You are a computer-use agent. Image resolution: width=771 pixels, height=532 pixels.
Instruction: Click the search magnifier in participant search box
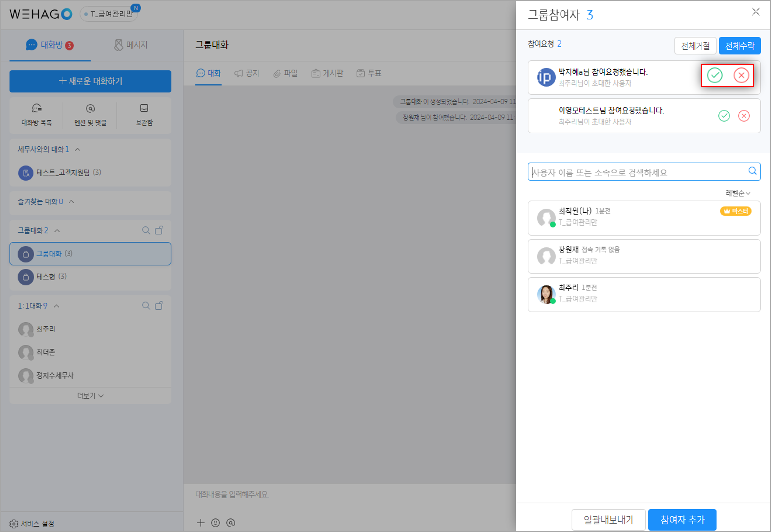click(752, 171)
